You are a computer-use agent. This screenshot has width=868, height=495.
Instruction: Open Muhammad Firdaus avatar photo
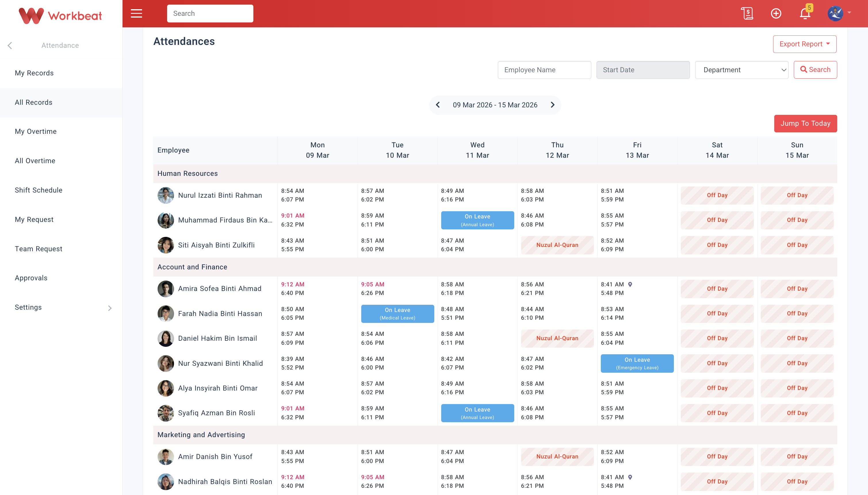[166, 220]
